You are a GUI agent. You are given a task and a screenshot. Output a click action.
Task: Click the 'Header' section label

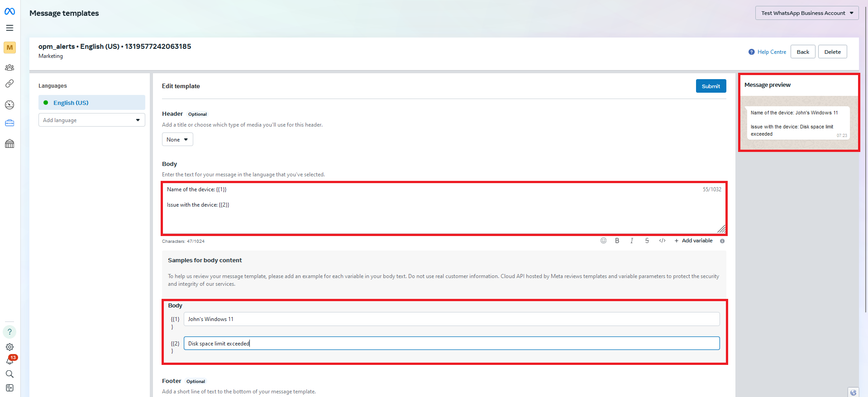tap(172, 114)
